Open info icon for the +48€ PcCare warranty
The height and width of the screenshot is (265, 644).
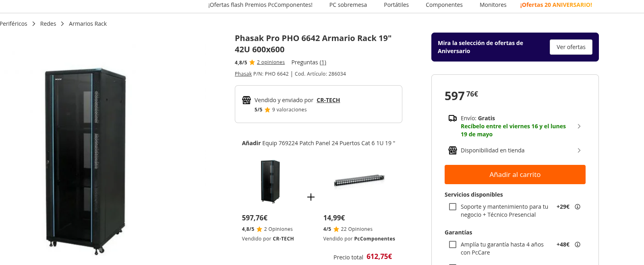tap(578, 244)
